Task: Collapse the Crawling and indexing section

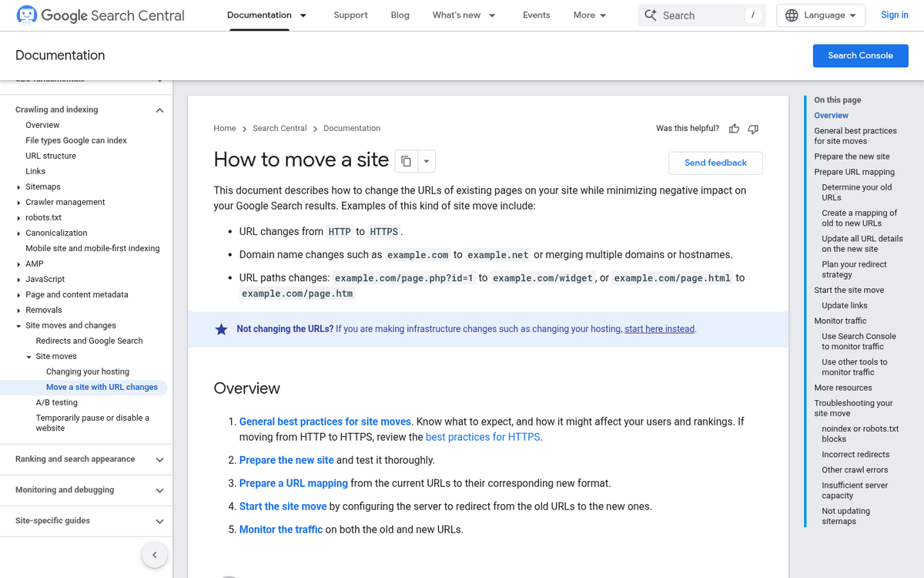Action: click(x=159, y=110)
